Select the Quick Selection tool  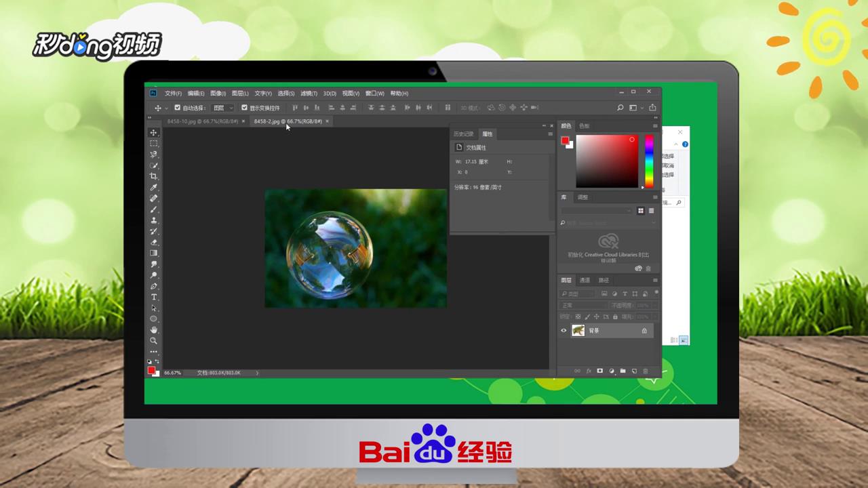[x=154, y=165]
